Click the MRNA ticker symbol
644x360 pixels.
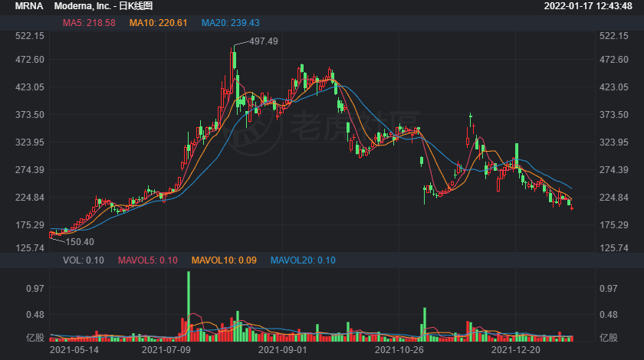pyautogui.click(x=29, y=6)
